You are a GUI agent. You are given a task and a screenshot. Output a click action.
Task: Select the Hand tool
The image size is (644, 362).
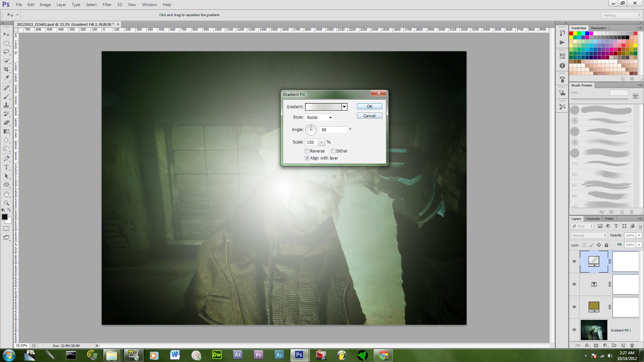click(6, 194)
